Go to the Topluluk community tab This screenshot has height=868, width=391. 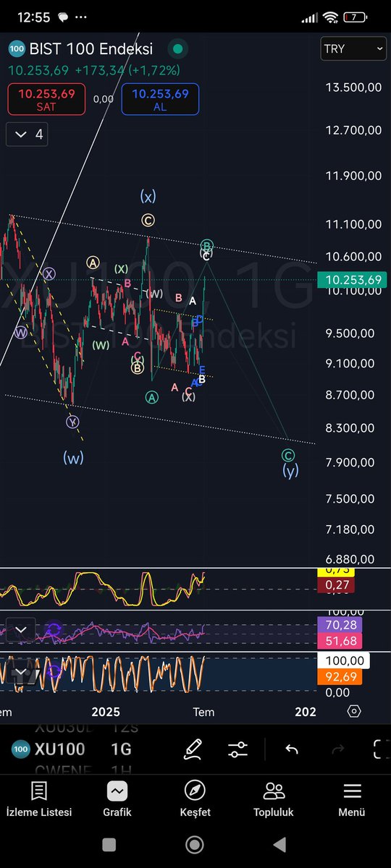pyautogui.click(x=273, y=799)
